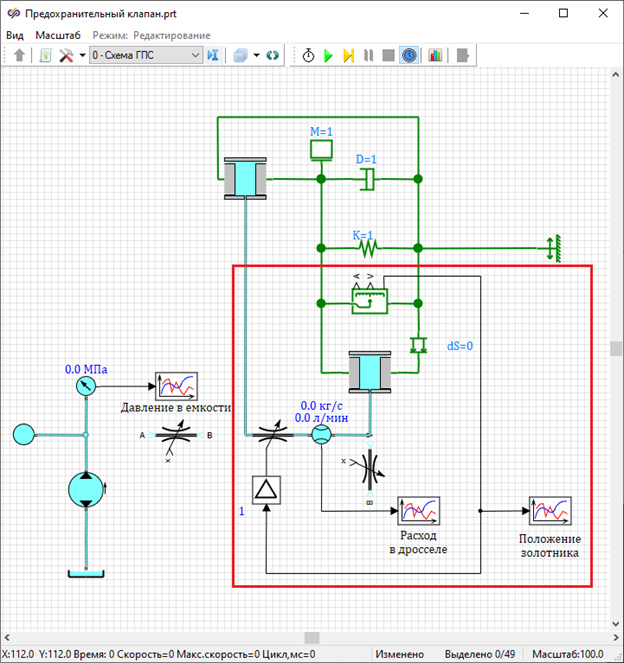
Task: Select the pressure gauge showing 0.0 МПа
Action: [x=86, y=385]
